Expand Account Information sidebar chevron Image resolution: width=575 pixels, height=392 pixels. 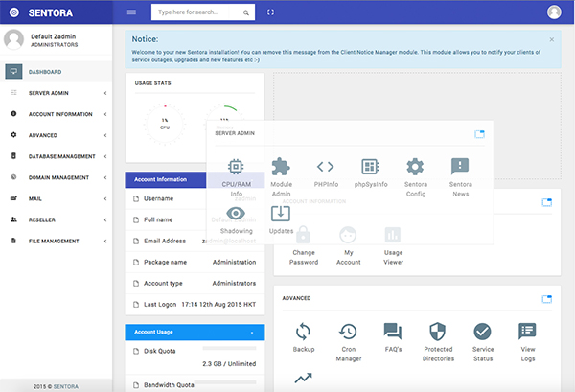105,114
